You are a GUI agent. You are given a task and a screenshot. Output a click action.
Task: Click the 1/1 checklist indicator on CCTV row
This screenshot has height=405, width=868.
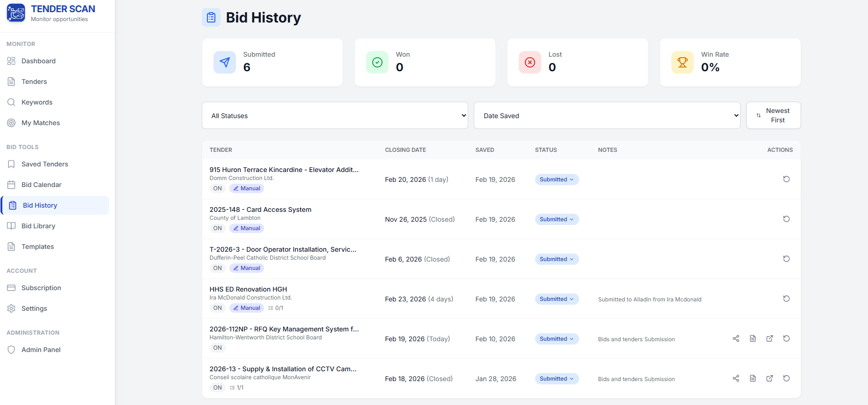tap(236, 388)
